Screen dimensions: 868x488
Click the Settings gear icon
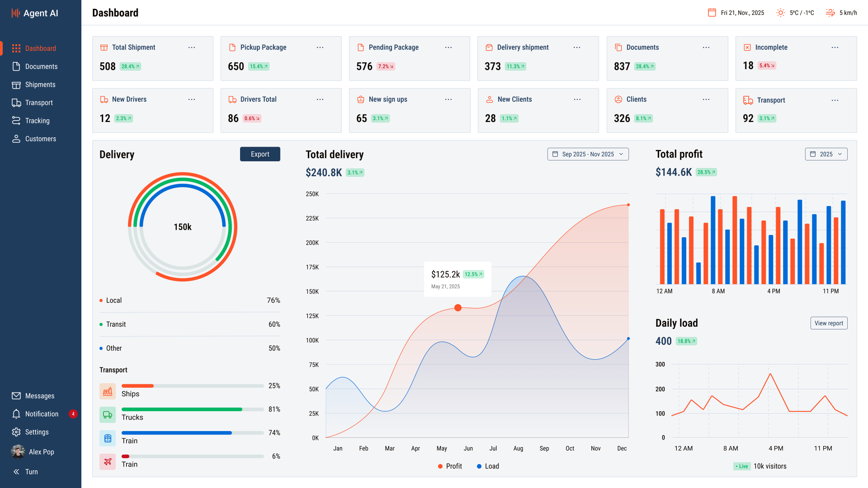[x=16, y=432]
